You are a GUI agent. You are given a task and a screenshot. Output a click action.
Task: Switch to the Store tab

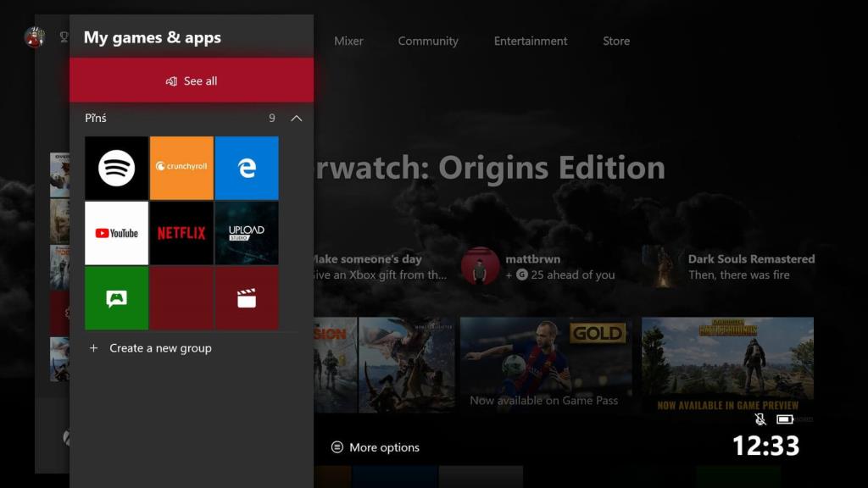616,41
